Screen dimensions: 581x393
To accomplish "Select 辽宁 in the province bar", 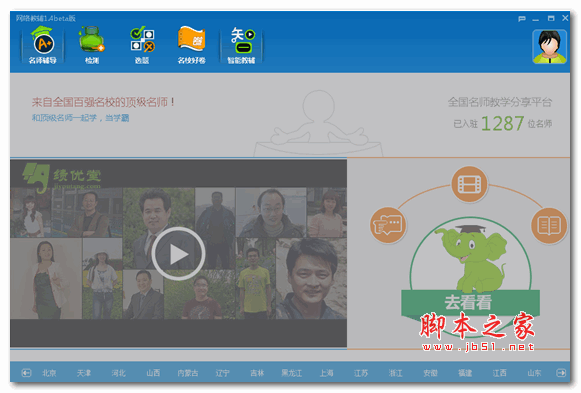I will pyautogui.click(x=222, y=373).
